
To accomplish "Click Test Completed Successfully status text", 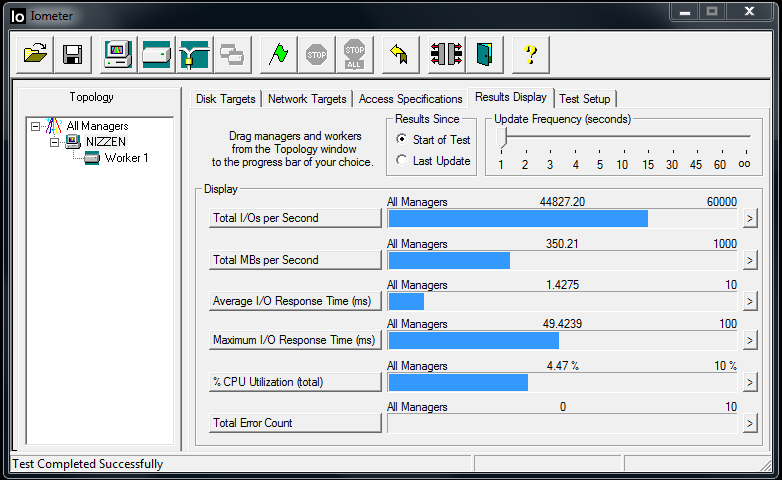I will (88, 464).
